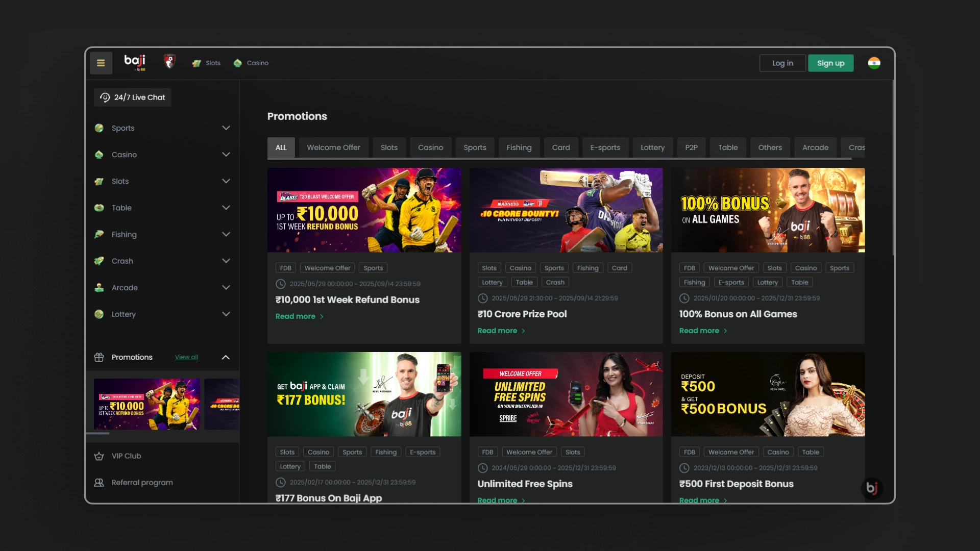Click the promotions tab bar horizontal scrollbar
This screenshot has width=980, height=551.
click(559, 159)
